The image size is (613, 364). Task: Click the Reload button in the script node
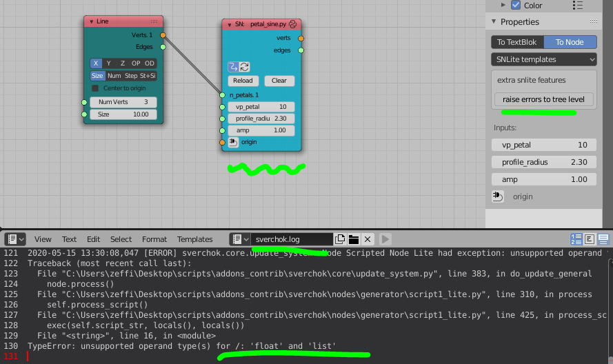[x=241, y=81]
